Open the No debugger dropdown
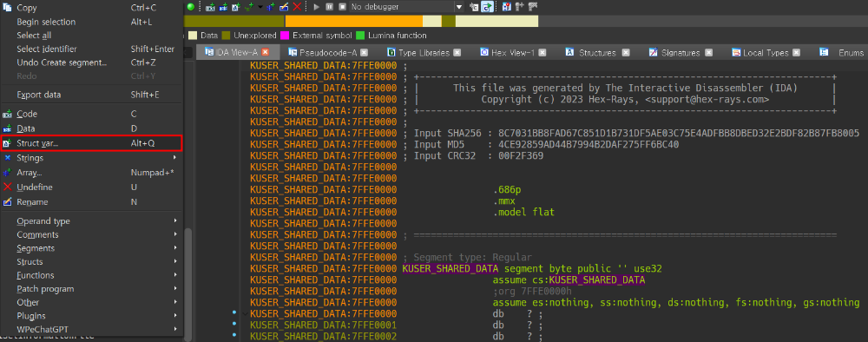868x342 pixels. coord(459,7)
